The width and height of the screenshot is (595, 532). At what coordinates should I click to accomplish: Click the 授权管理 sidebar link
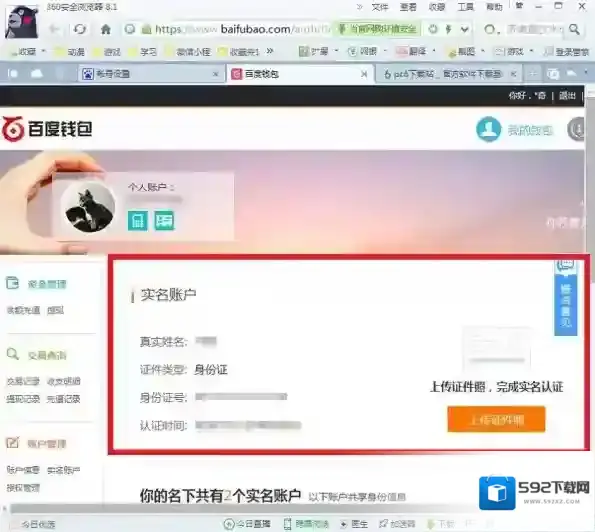point(23,488)
